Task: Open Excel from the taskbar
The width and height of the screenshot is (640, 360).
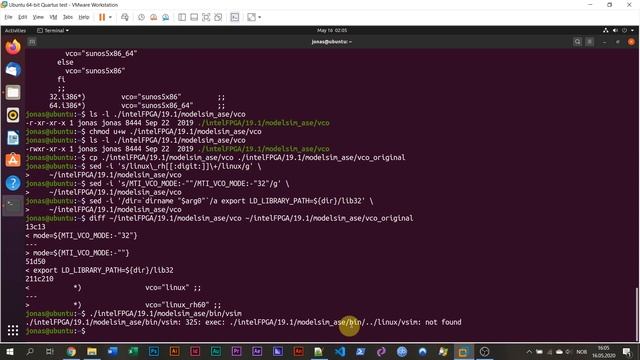Action: [x=133, y=351]
